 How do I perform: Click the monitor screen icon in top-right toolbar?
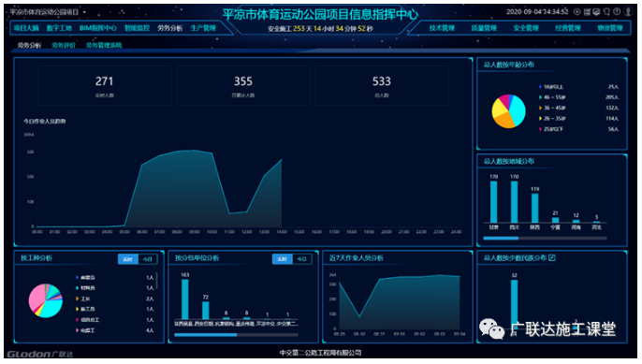click(596, 12)
